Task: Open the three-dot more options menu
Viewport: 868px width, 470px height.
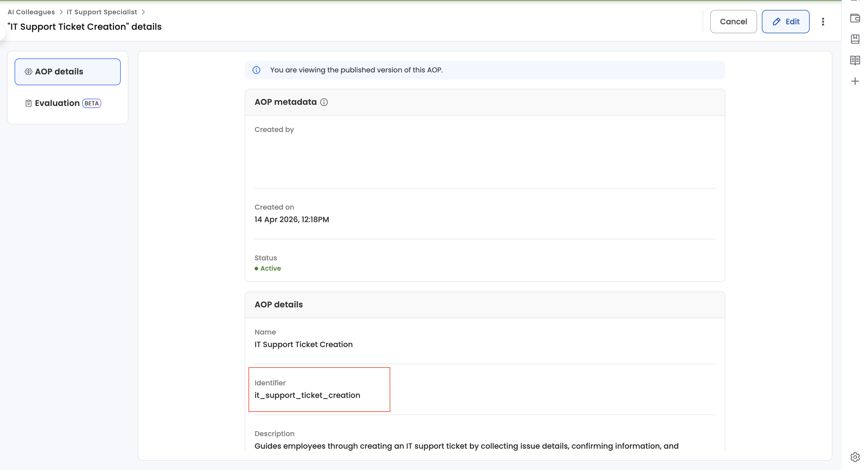Action: 823,22
